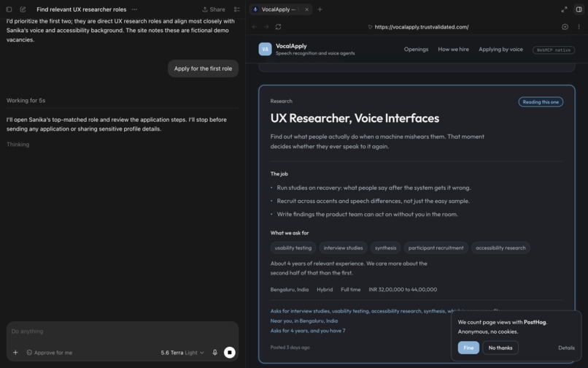
Task: Click the Posted 3 days ago text
Action: pos(290,348)
